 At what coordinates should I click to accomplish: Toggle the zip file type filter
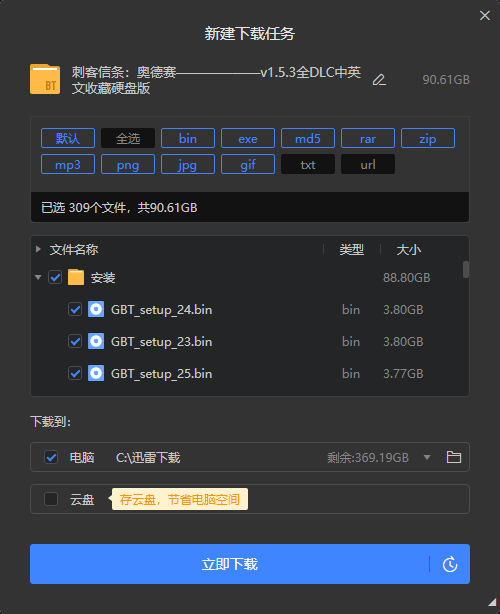[x=428, y=138]
